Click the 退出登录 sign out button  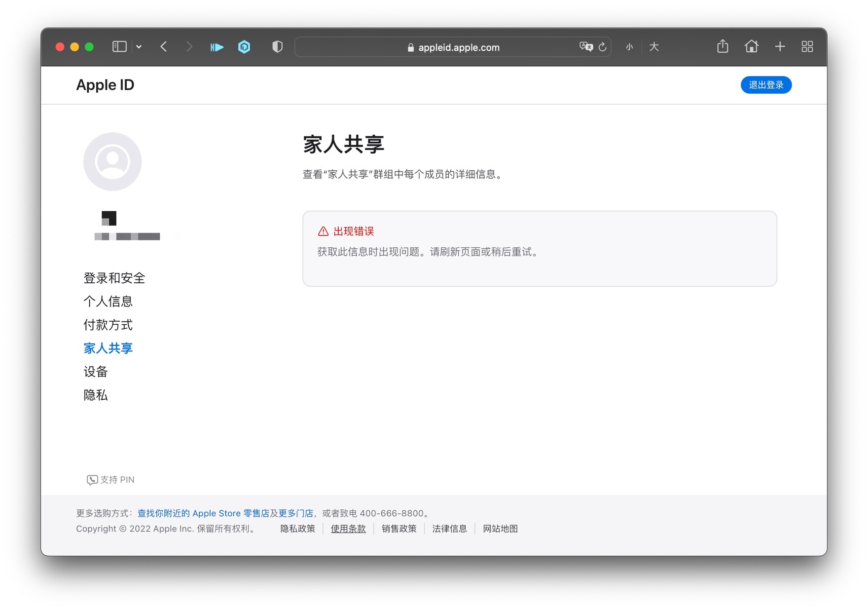click(x=765, y=85)
